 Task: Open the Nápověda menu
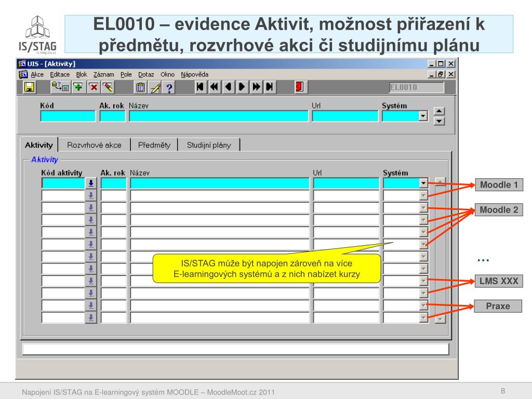point(194,74)
